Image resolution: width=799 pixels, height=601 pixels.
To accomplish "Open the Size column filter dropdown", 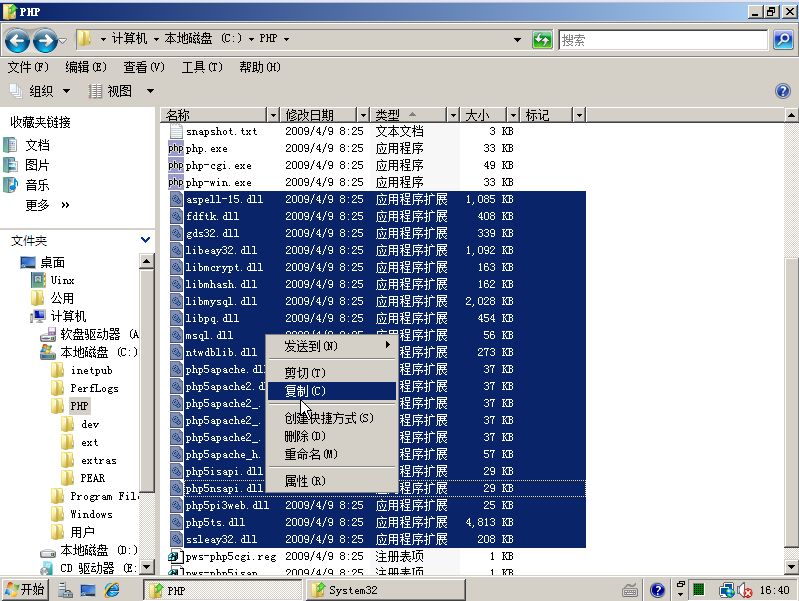I will [513, 116].
